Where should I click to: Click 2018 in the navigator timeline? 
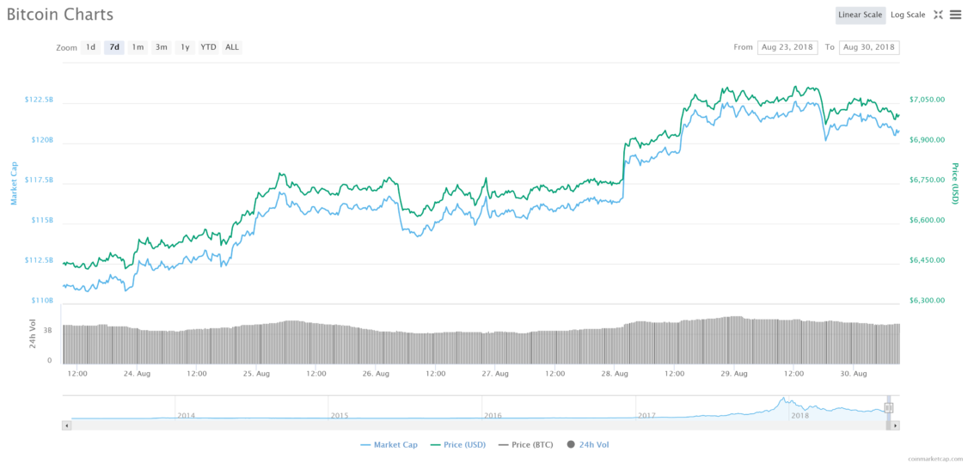tap(799, 415)
